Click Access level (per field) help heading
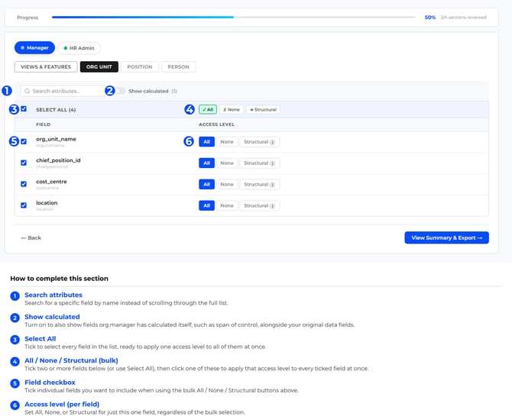 click(x=62, y=404)
